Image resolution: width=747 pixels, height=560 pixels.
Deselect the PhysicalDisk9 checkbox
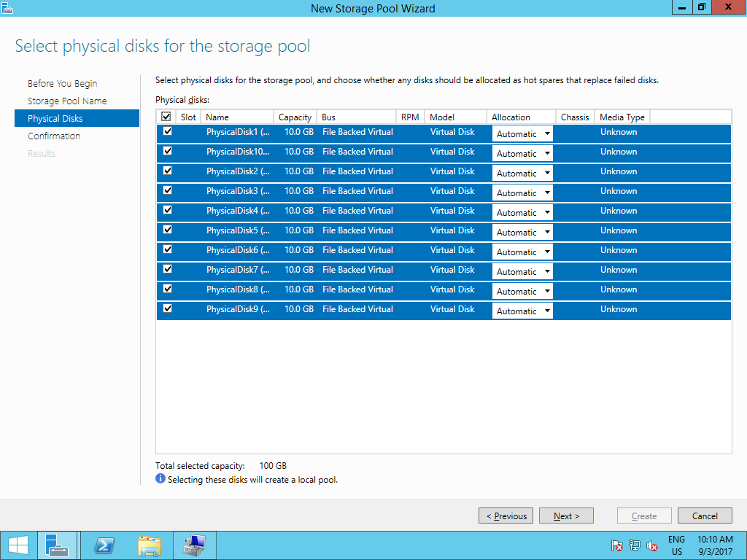166,308
